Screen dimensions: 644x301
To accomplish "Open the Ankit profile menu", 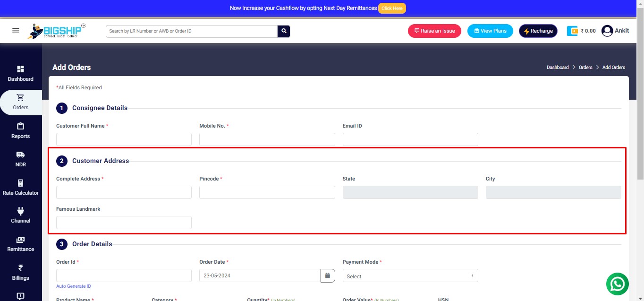I will click(616, 30).
